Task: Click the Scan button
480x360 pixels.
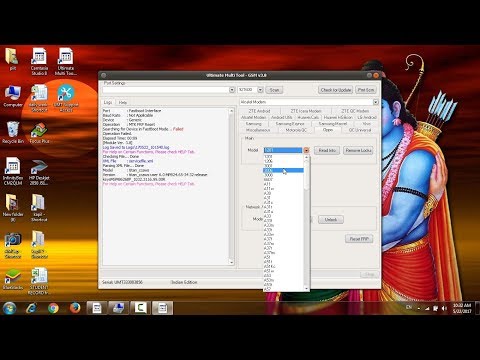Action: point(274,90)
